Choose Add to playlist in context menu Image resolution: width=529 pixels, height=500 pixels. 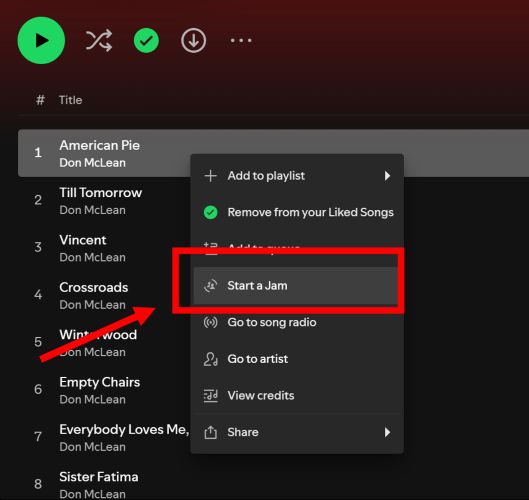[x=297, y=176]
